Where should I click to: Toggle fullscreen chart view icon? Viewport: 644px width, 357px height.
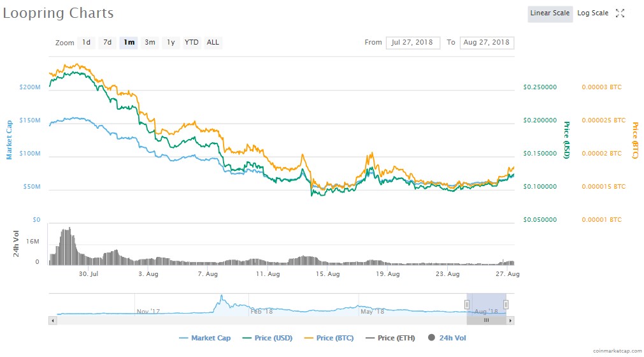tap(620, 13)
